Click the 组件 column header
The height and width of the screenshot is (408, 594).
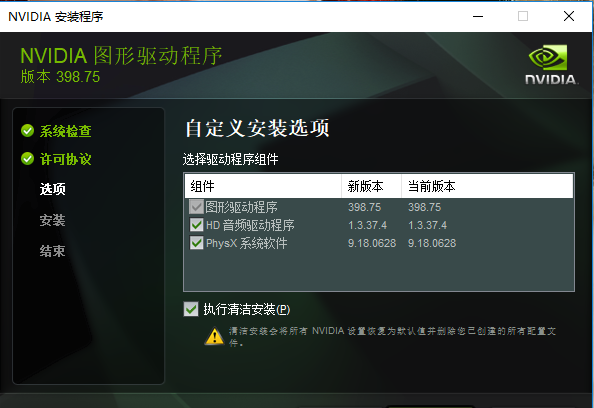point(263,186)
